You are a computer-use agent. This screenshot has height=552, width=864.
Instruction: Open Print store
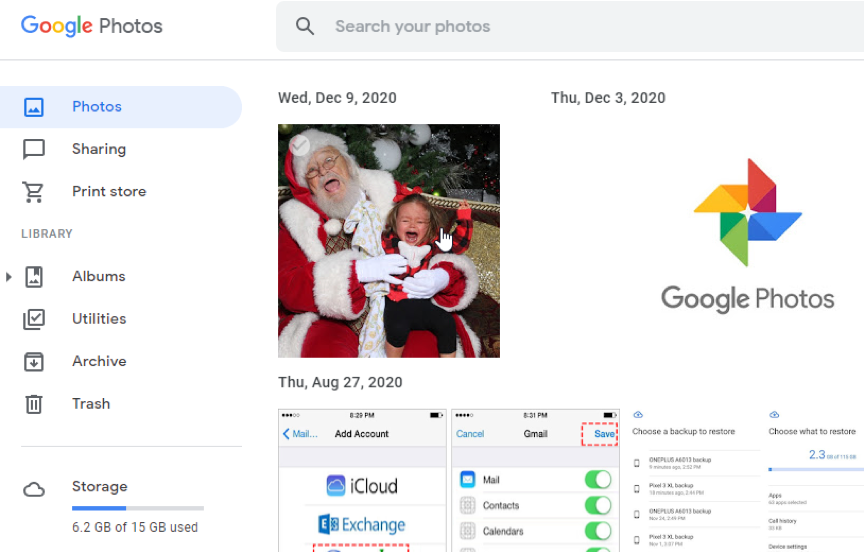tap(109, 191)
